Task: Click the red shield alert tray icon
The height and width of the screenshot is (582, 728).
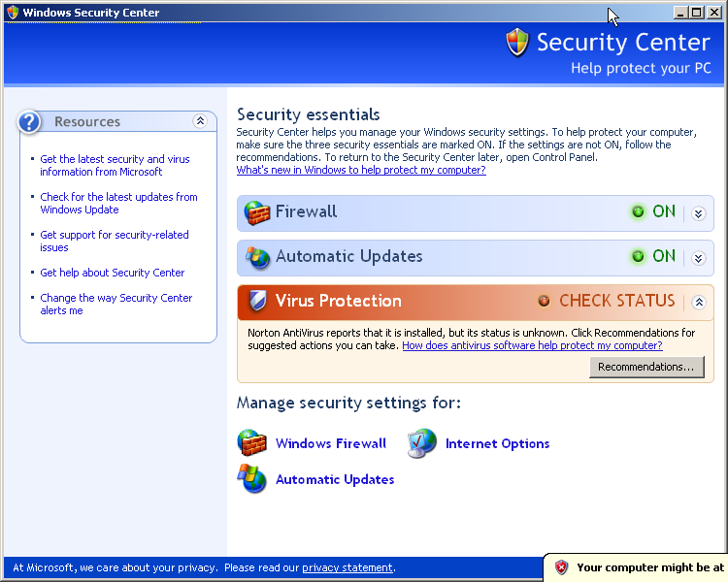Action: [x=561, y=567]
